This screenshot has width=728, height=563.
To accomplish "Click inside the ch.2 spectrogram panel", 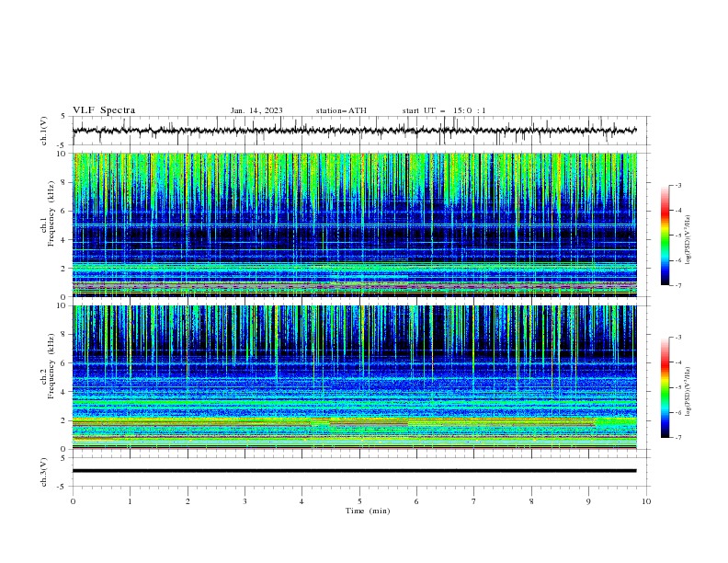I will coord(355,377).
